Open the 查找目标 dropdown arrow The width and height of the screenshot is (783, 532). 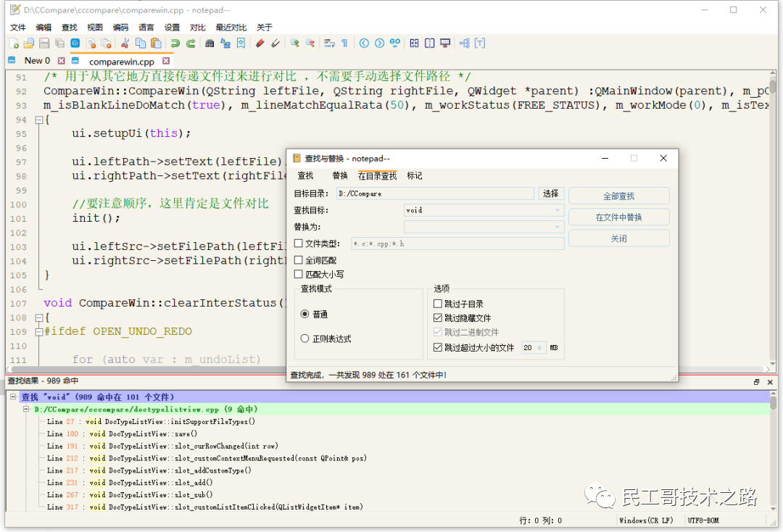click(x=558, y=210)
